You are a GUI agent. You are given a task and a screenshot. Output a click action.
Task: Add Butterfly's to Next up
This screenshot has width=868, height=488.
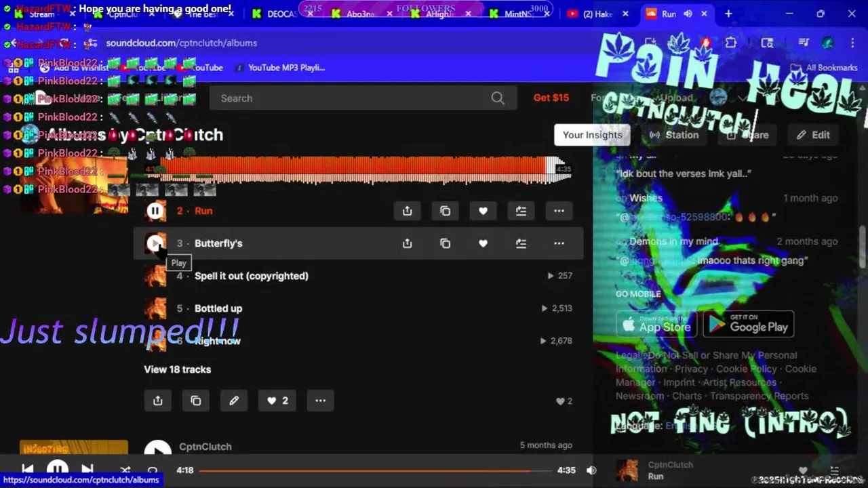[521, 243]
